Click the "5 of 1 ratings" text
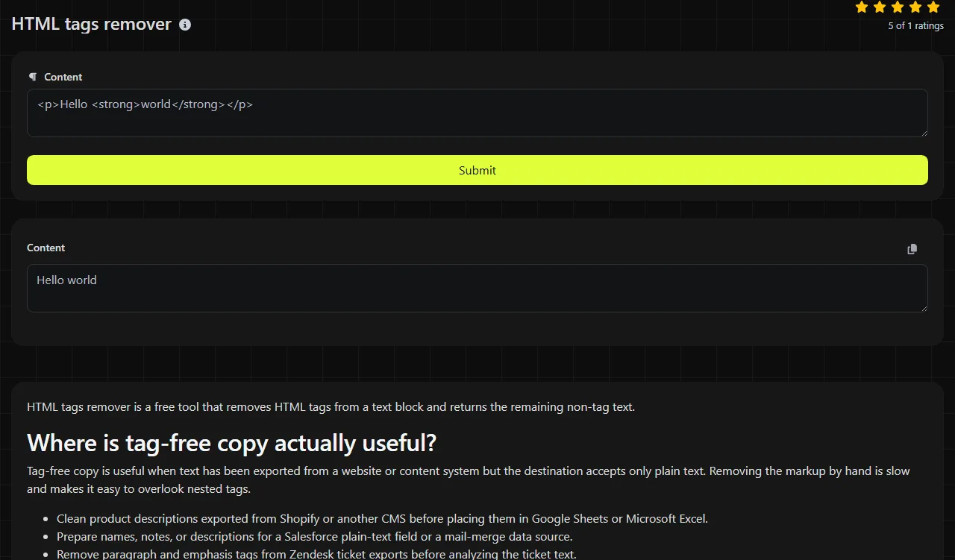This screenshot has width=955, height=560. tap(915, 26)
